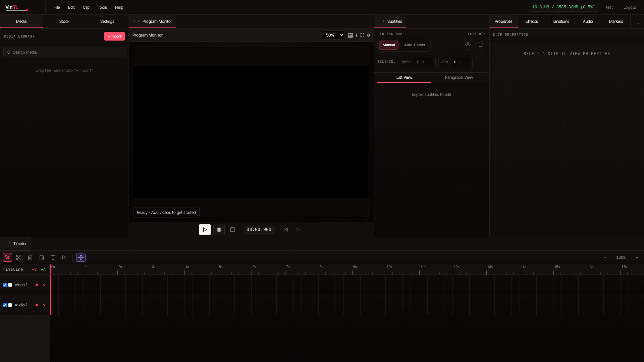Uncheck the blue checkbox on Audio 1
This screenshot has height=362, width=644.
point(5,305)
